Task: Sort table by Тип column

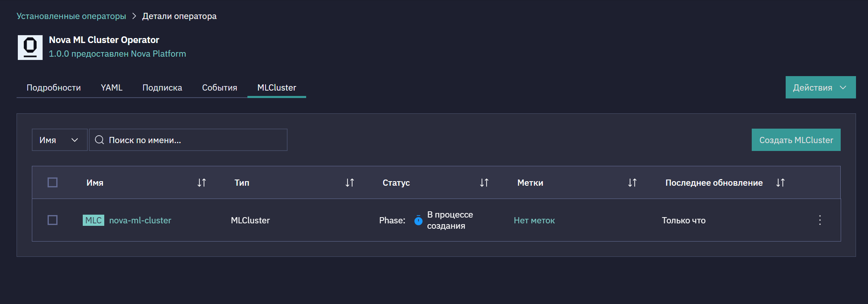Action: pyautogui.click(x=350, y=182)
